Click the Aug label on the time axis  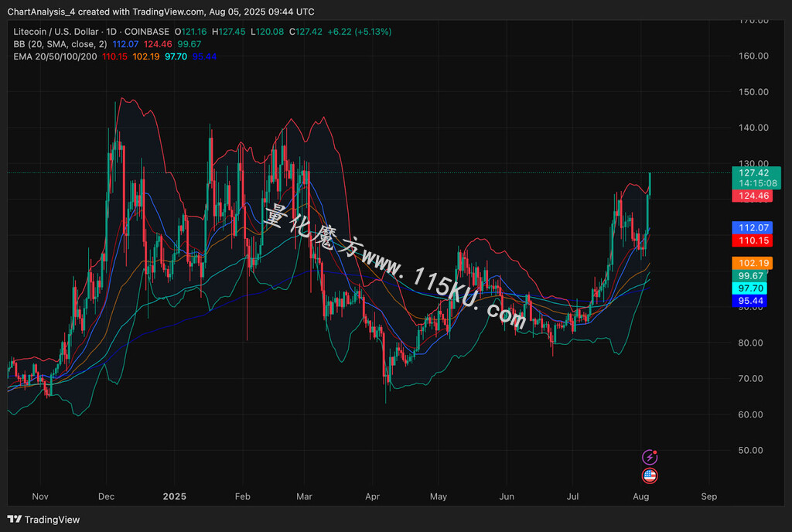pos(641,496)
